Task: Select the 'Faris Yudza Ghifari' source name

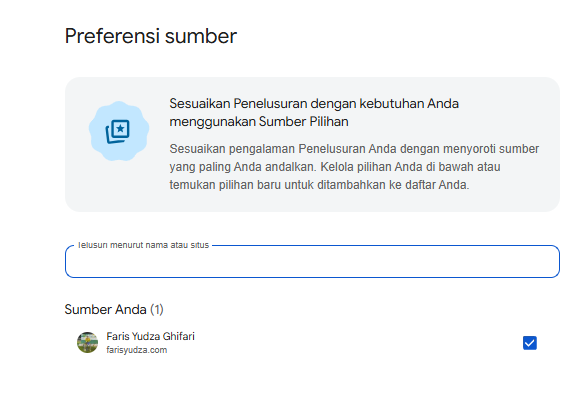Action: coord(150,336)
